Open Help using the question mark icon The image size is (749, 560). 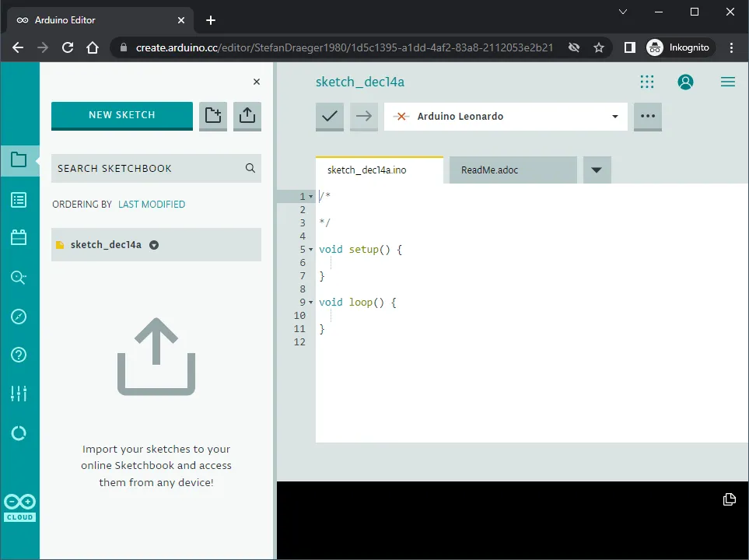(19, 355)
